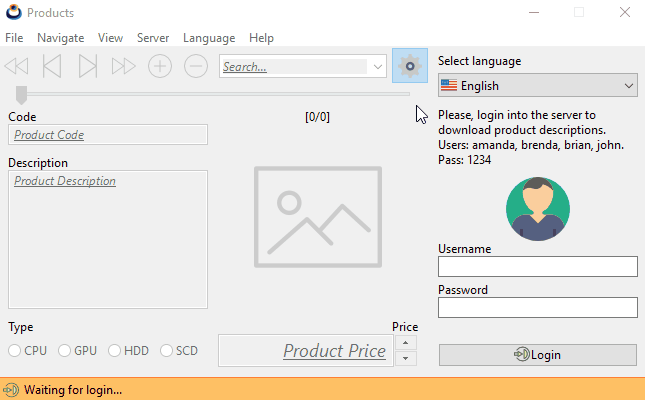645x400 pixels.
Task: Open settings with the gear icon
Action: click(409, 66)
